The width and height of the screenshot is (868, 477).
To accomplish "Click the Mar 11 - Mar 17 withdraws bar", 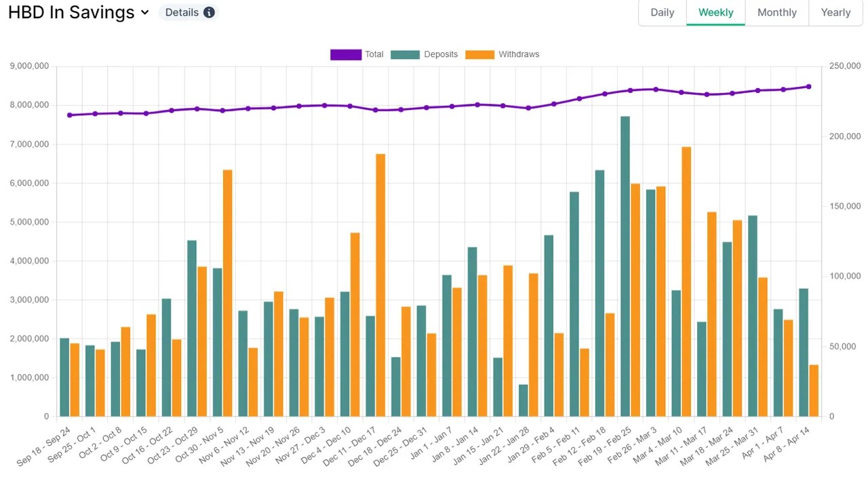I will tap(712, 314).
